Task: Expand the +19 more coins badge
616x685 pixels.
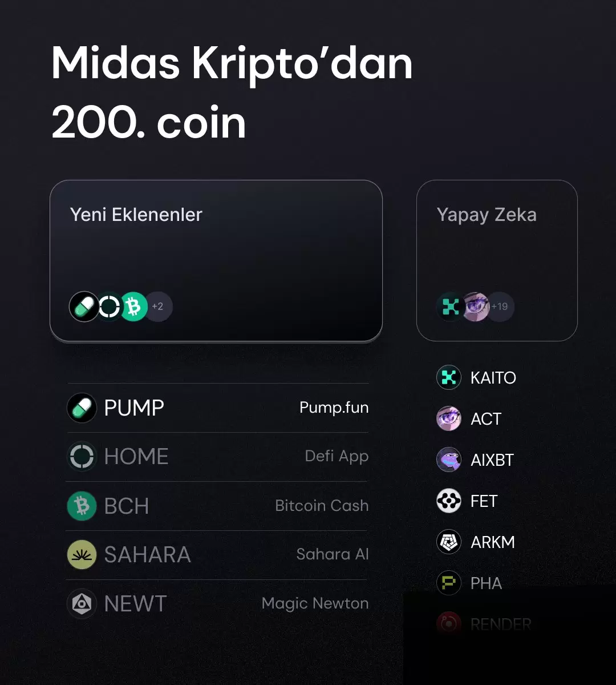Action: 500,307
